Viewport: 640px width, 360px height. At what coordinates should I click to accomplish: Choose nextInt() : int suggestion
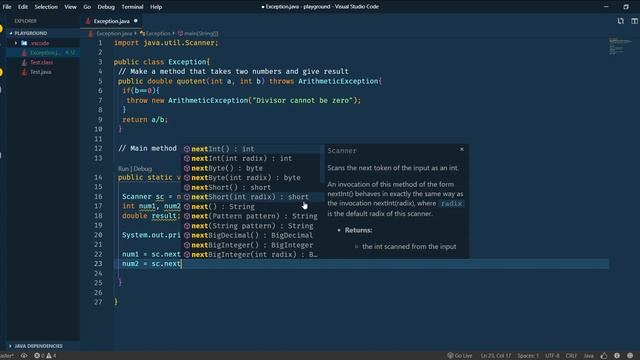coord(251,149)
